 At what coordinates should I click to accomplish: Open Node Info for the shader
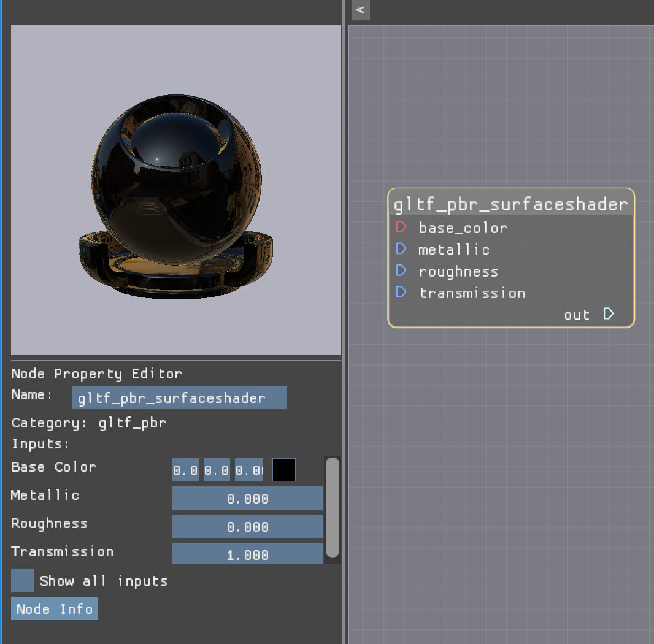tap(54, 608)
